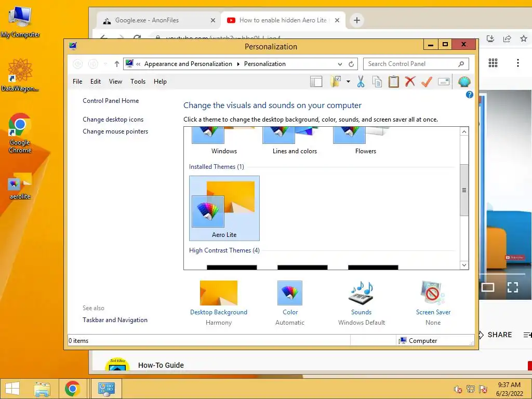
Task: Select the Windows theme
Action: 224,140
